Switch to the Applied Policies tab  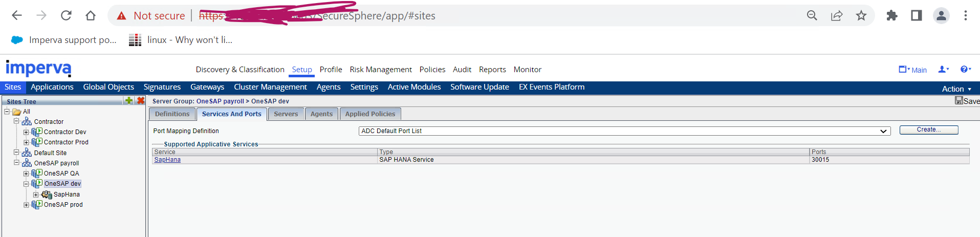pyautogui.click(x=370, y=114)
